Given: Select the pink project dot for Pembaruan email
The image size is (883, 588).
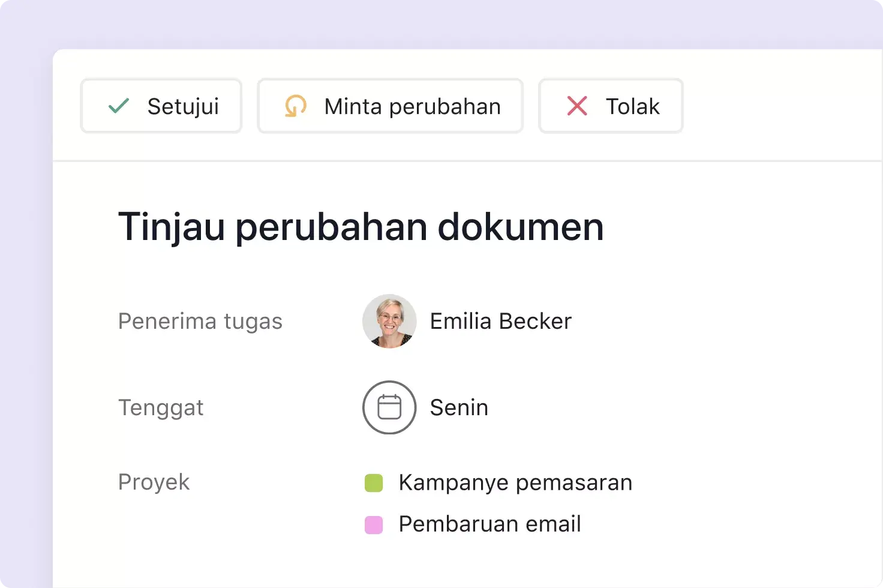Looking at the screenshot, I should (x=373, y=524).
